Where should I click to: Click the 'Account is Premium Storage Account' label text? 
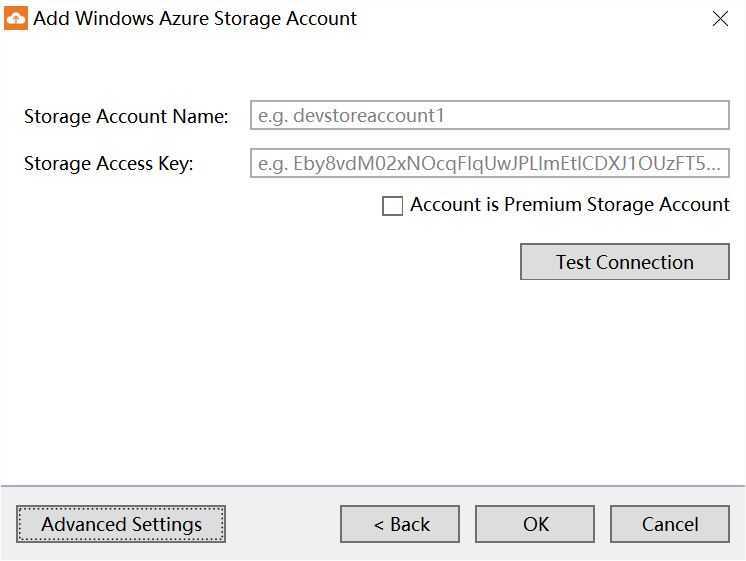pos(570,205)
